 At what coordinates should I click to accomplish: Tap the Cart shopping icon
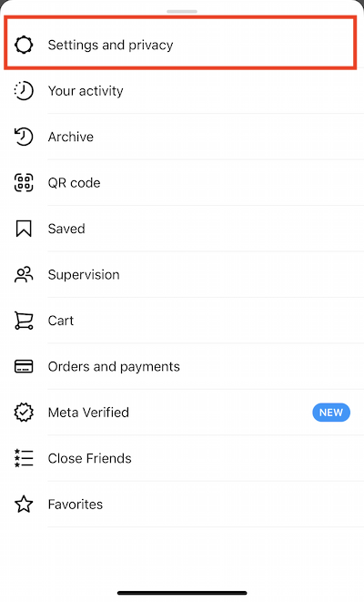coord(24,321)
